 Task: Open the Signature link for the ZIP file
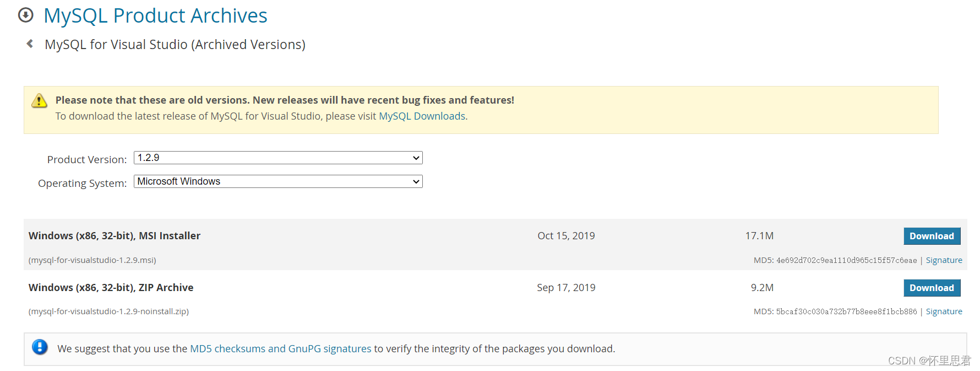[x=944, y=311]
